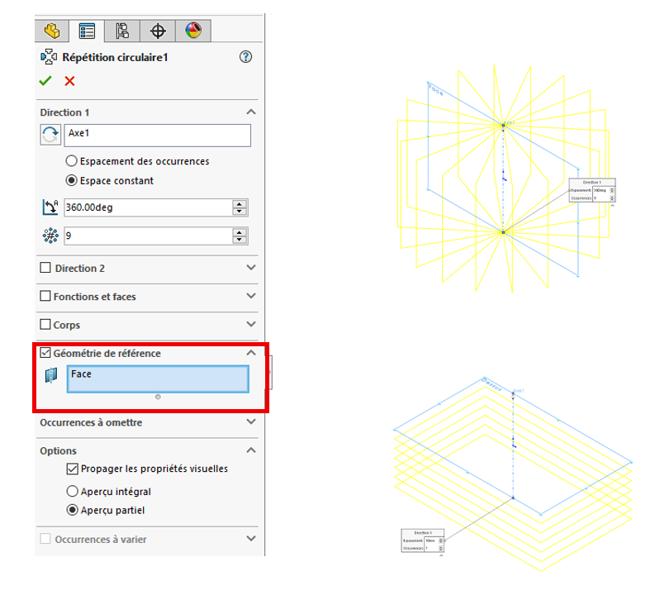Uncheck Propager les propriétés visuelles
665x600 pixels.
click(x=71, y=468)
